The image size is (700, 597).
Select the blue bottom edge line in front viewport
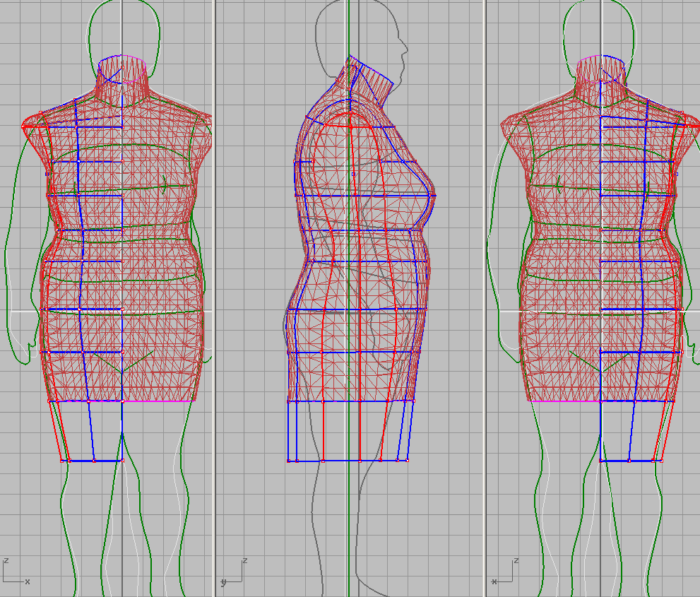pos(92,461)
